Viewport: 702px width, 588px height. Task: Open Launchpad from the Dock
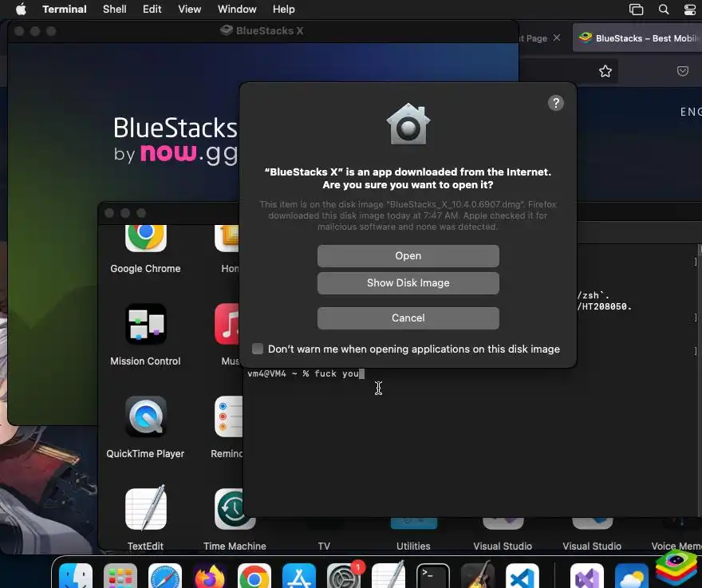(120, 577)
